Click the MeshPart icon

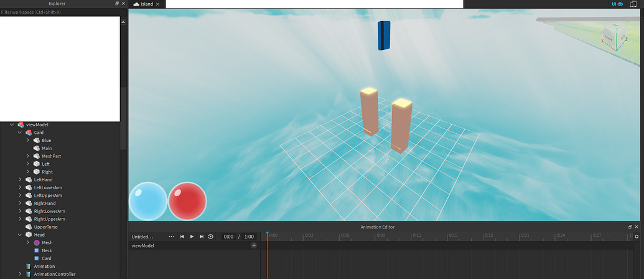tap(37, 156)
